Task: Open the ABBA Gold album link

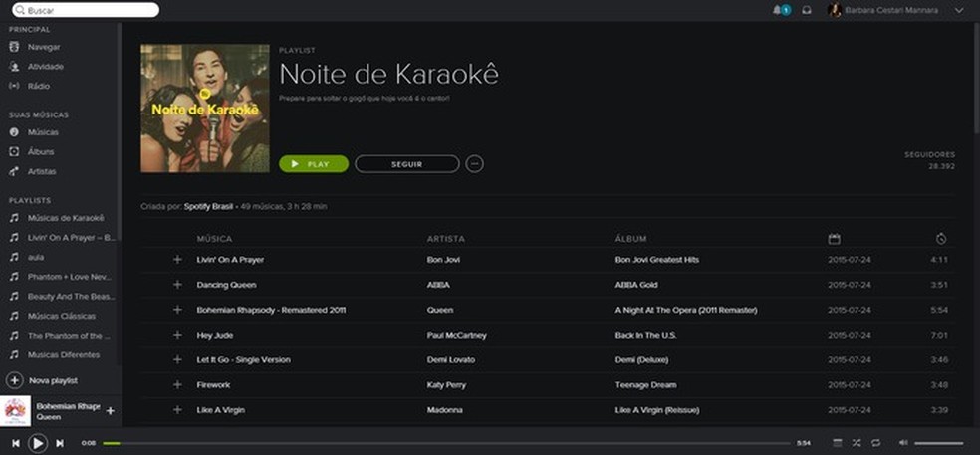Action: point(636,285)
